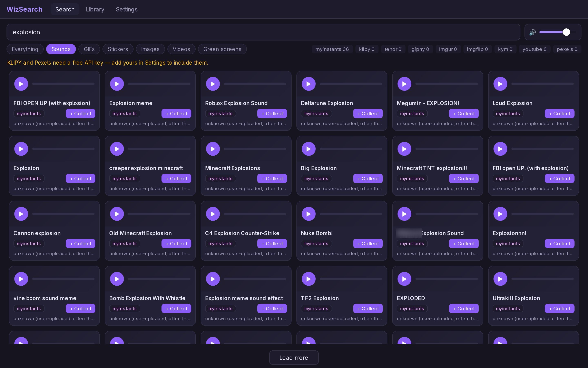Image resolution: width=588 pixels, height=368 pixels.
Task: Click the explosion search input field
Action: [263, 32]
